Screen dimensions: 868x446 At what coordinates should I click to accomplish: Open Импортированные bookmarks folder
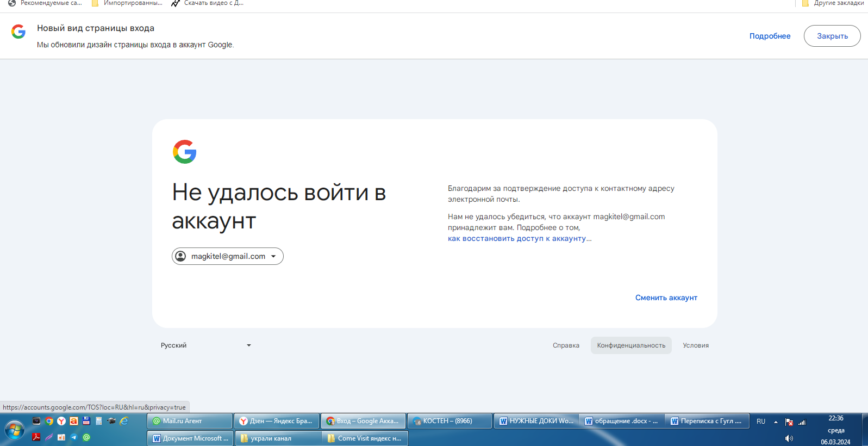(x=127, y=3)
